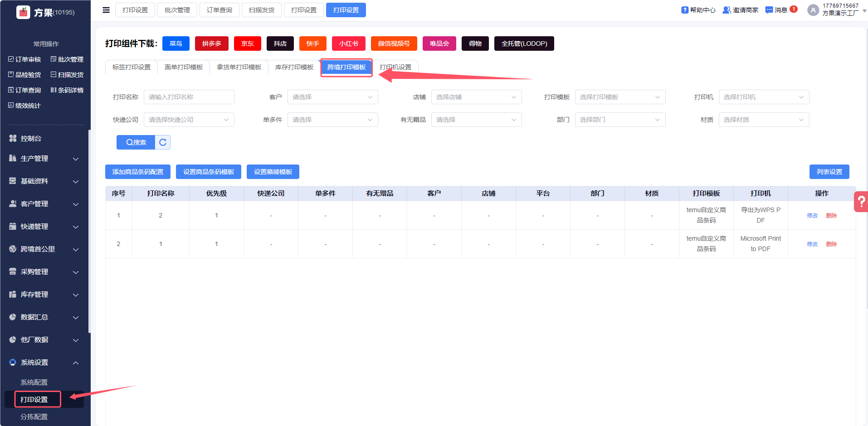
Task: Click the user avatar icon
Action: click(x=813, y=10)
